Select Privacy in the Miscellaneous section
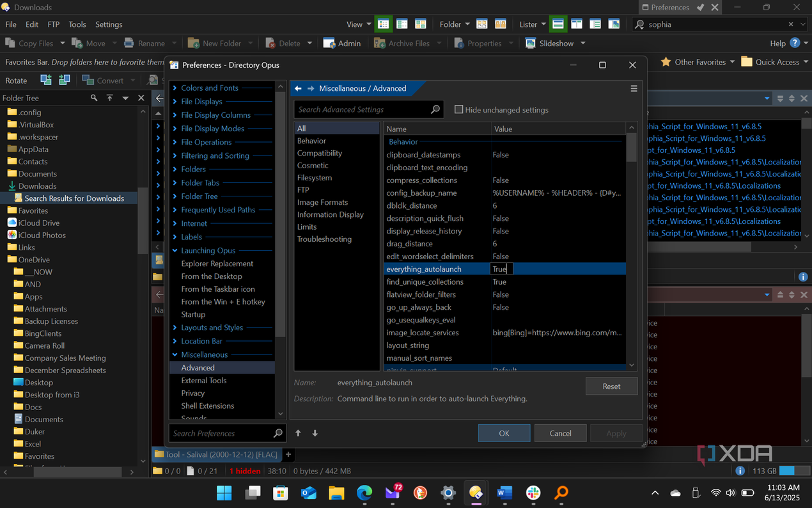 193,393
